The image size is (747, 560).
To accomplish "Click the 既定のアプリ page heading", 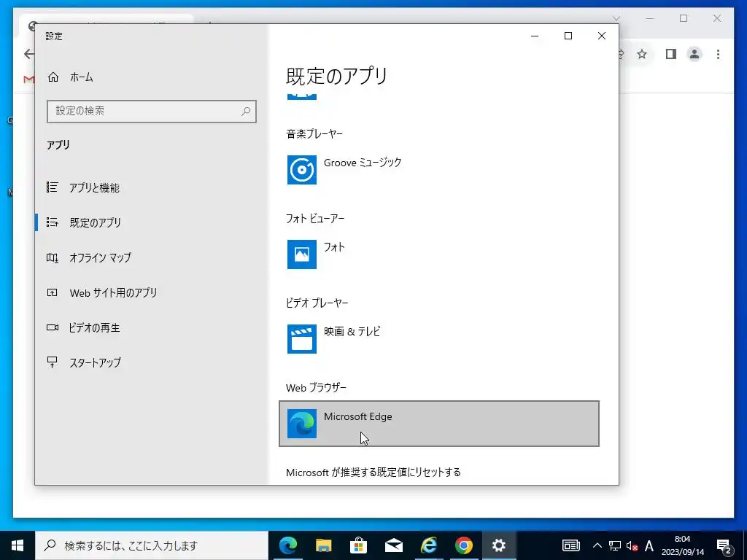I will click(337, 76).
